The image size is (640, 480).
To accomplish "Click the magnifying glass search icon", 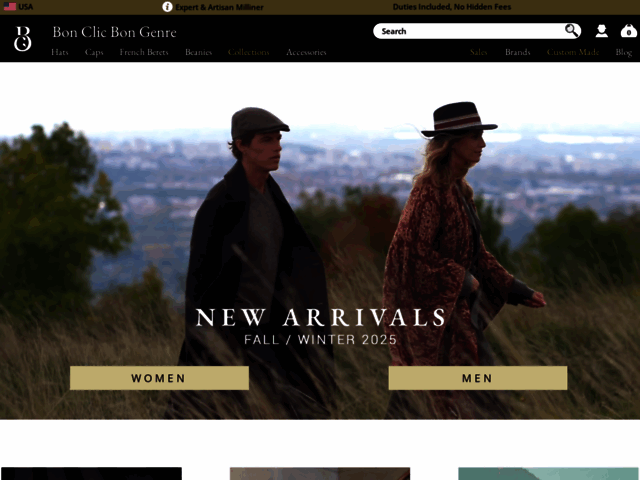I will click(x=571, y=30).
